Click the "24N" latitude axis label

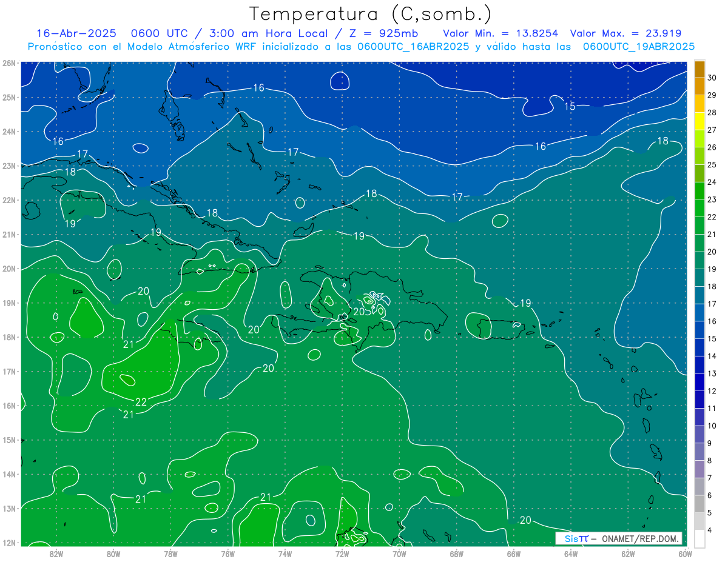coord(8,132)
